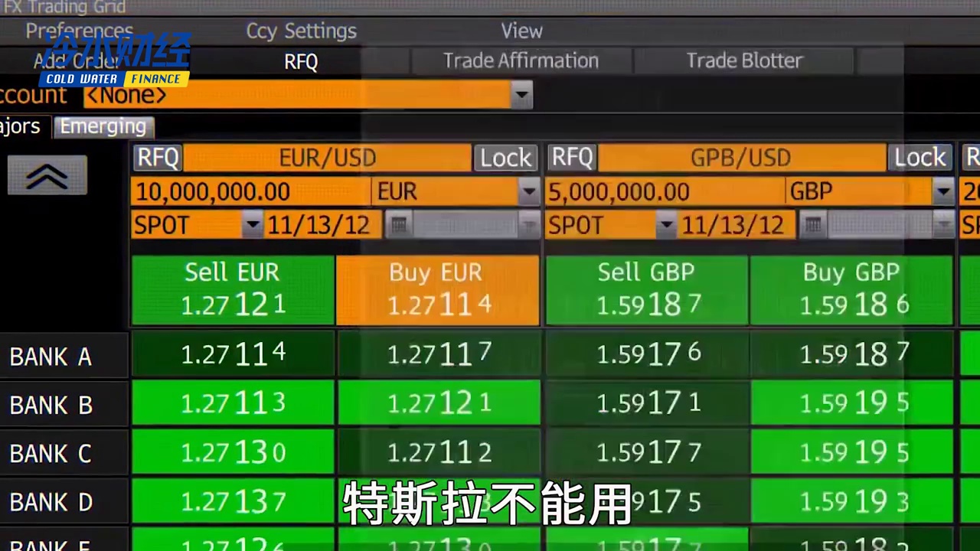Click the BANK C row label
Screen dimensions: 980x551
[51, 454]
